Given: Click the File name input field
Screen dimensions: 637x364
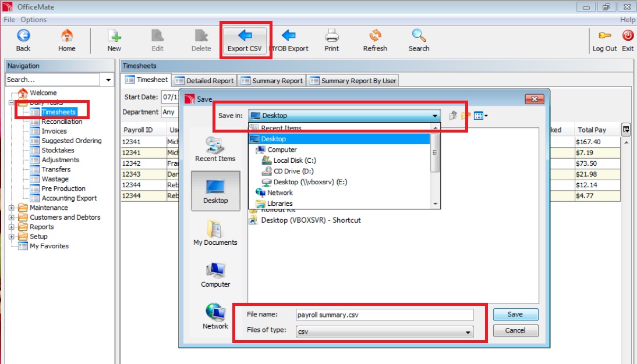Looking at the screenshot, I should pyautogui.click(x=385, y=315).
